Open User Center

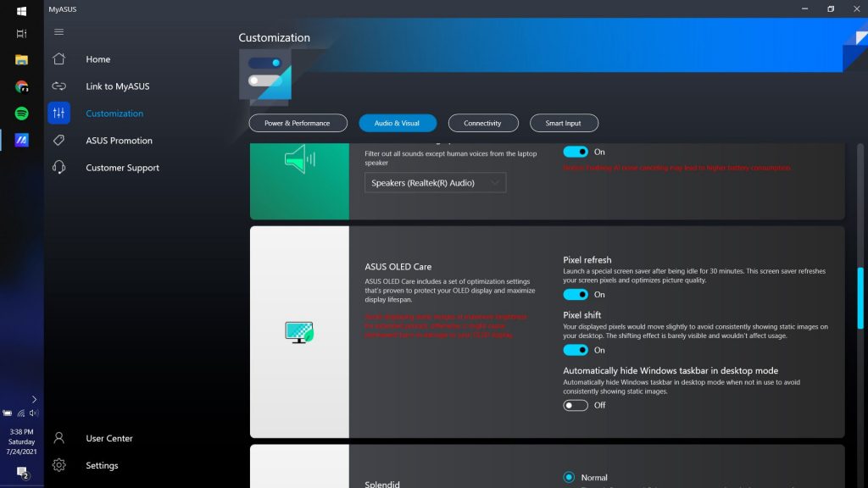tap(109, 438)
